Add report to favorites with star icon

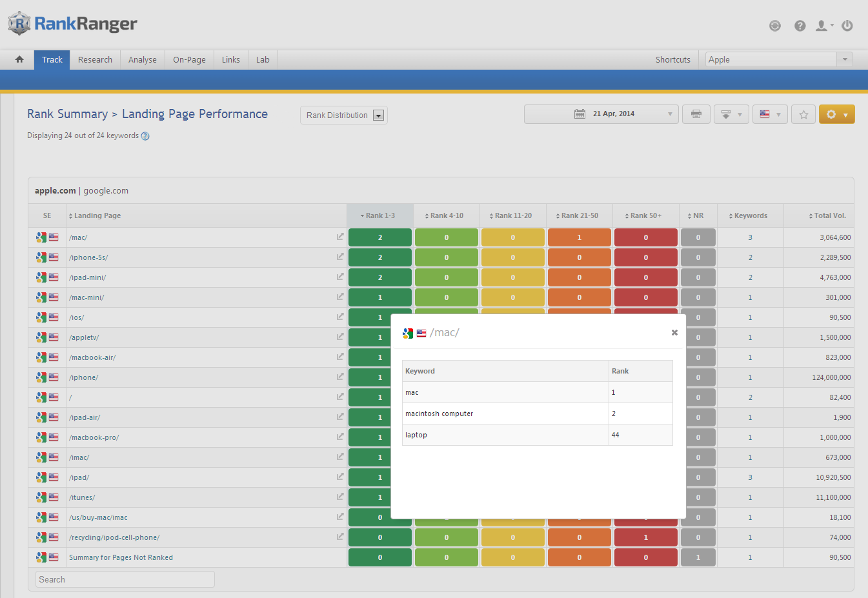point(803,114)
